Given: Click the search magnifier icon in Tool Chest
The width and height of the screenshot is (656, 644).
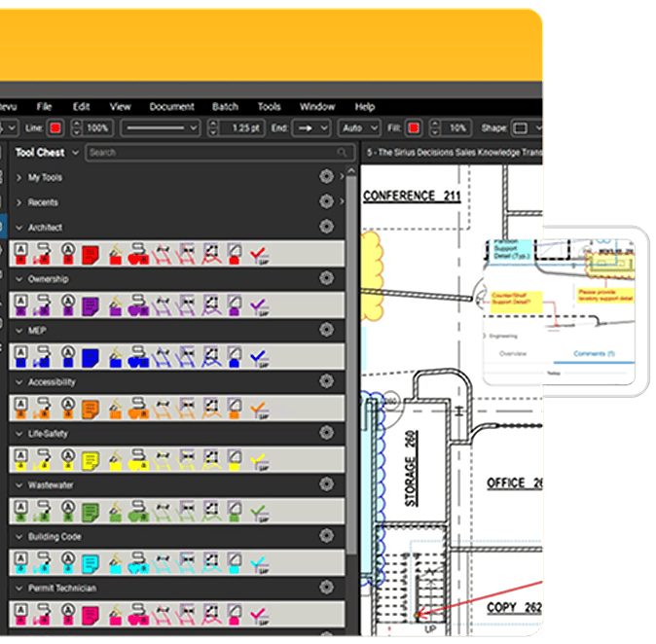Looking at the screenshot, I should (343, 152).
